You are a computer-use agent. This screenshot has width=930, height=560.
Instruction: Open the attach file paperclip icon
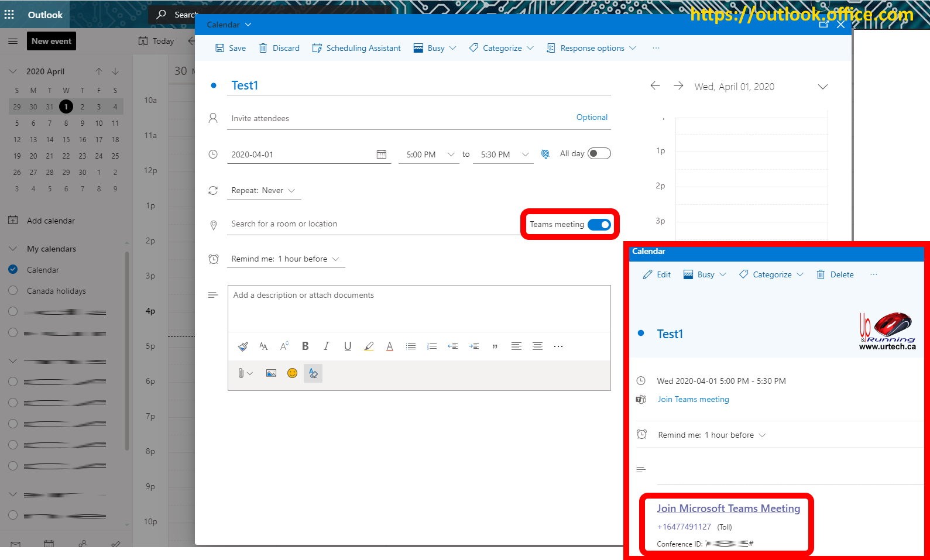(241, 373)
